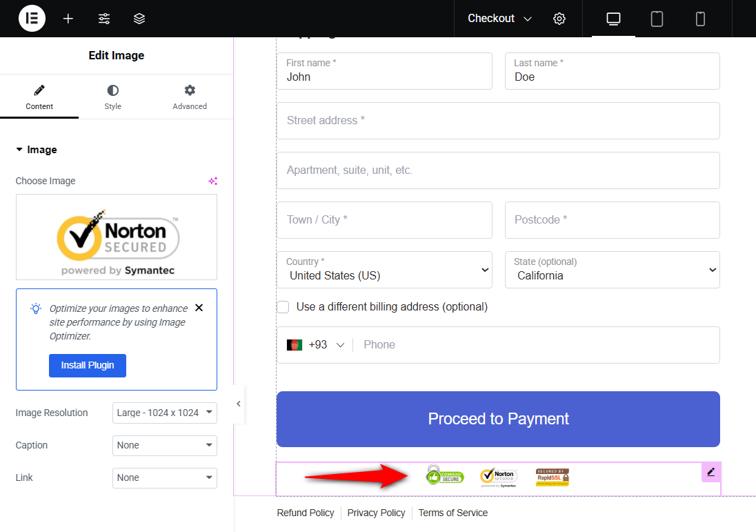756x532 pixels.
Task: Check Use a different billing address
Action: click(283, 307)
